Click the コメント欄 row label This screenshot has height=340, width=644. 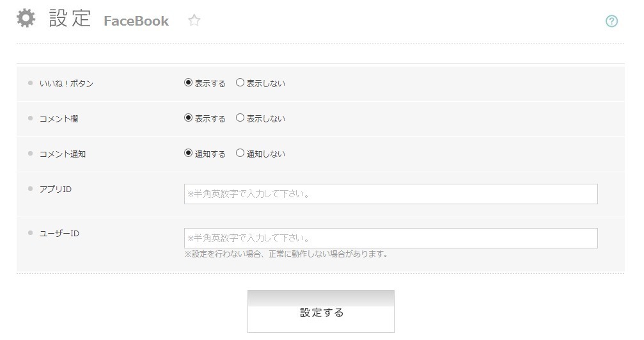click(x=59, y=119)
